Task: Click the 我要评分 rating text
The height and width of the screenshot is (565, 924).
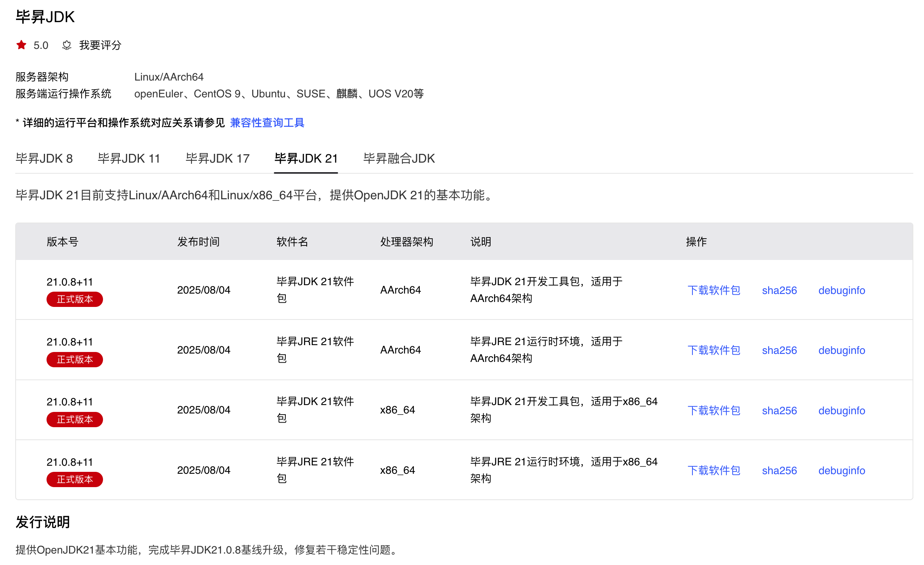Action: pyautogui.click(x=100, y=45)
